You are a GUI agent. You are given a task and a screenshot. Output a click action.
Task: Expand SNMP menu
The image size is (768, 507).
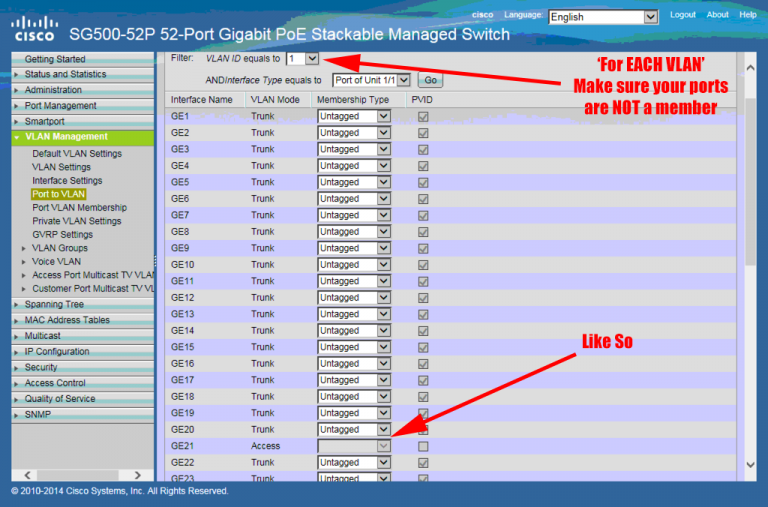(x=82, y=414)
